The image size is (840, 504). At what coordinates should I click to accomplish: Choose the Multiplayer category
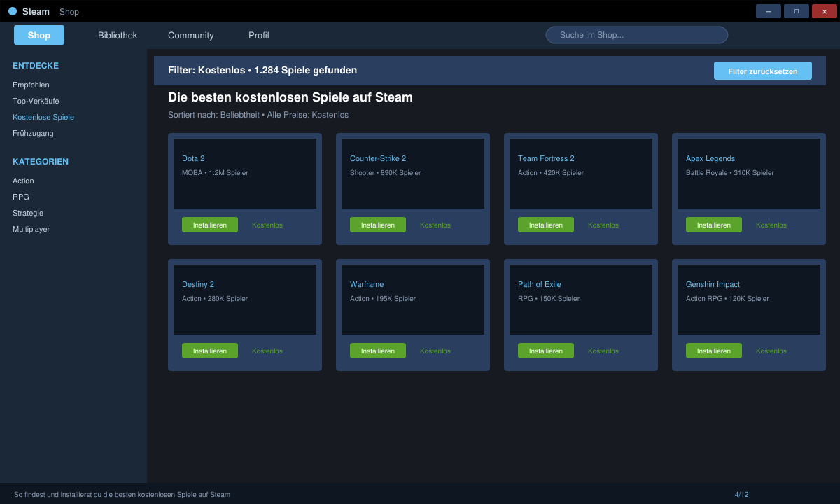click(31, 229)
